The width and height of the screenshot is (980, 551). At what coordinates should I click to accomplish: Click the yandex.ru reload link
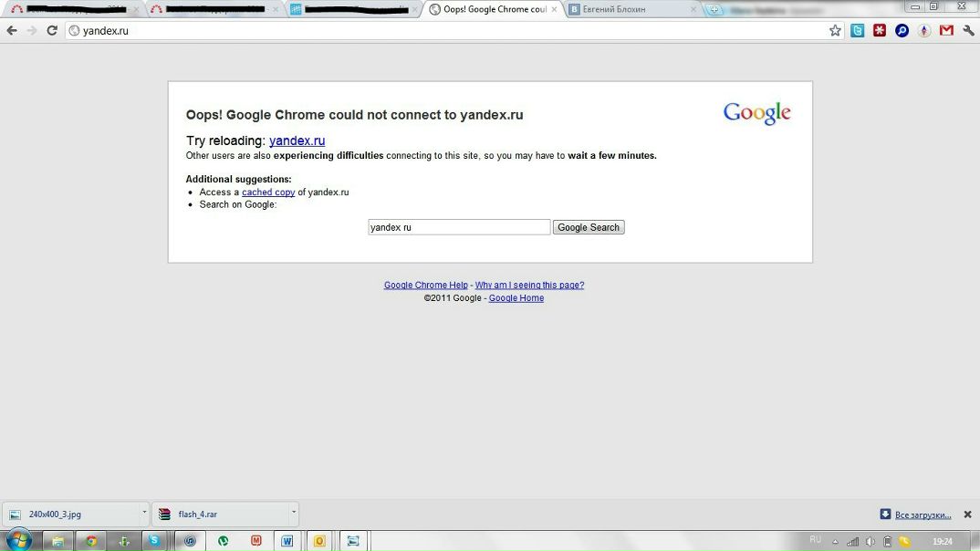[x=297, y=140]
